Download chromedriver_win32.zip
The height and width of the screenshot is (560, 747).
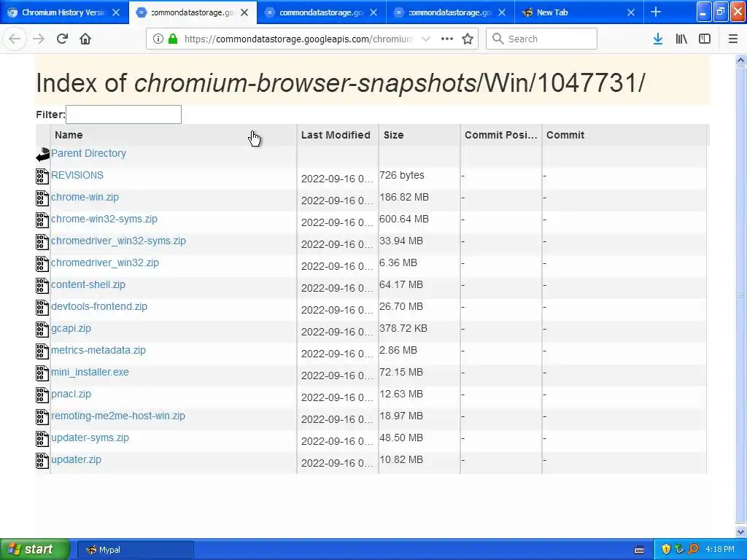[x=105, y=262]
